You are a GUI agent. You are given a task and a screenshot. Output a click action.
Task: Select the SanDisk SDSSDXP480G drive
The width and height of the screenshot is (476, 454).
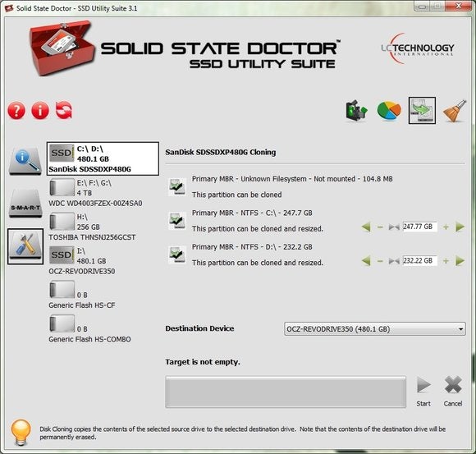coord(103,158)
